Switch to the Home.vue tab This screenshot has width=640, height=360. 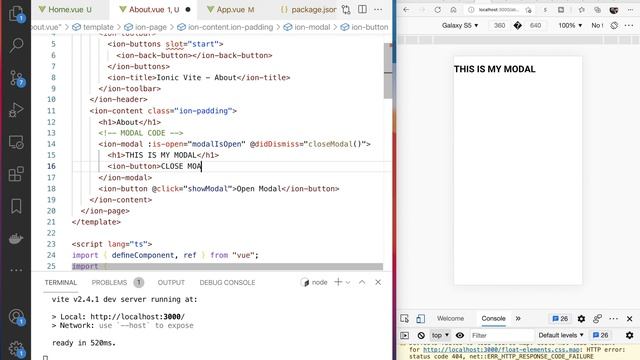coord(70,9)
